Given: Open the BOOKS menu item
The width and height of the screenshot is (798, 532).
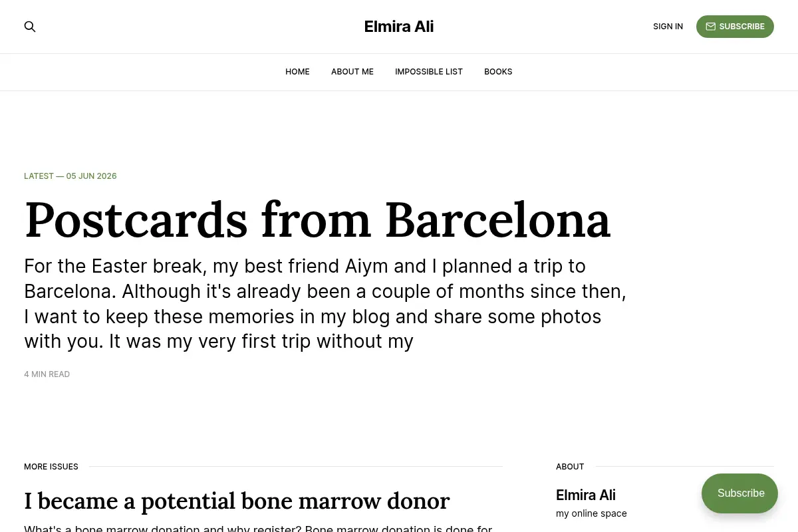Looking at the screenshot, I should point(498,72).
